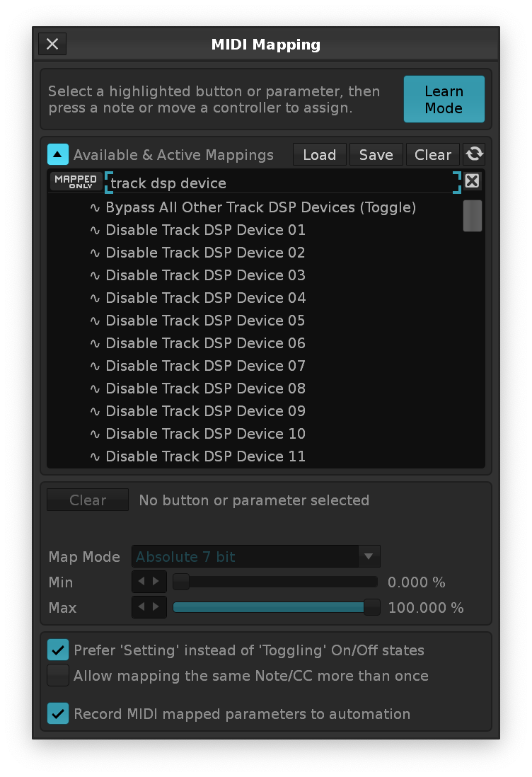Viewport: 532px width, 777px height.
Task: Choose Disable Track DSP Device 05
Action: 205,321
